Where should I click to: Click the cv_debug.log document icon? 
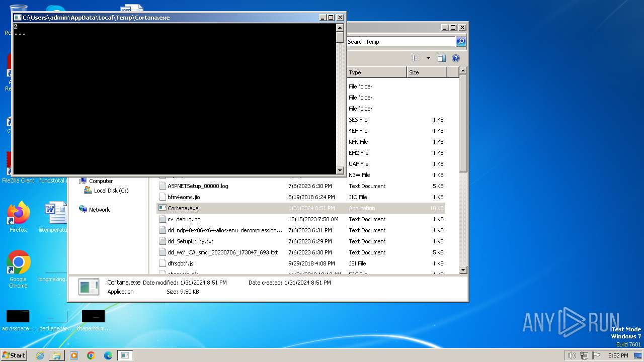pos(162,219)
